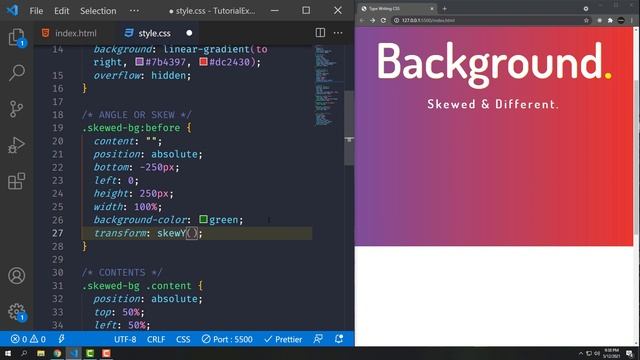Click the lightning bolt status bar icon

click(x=61, y=339)
